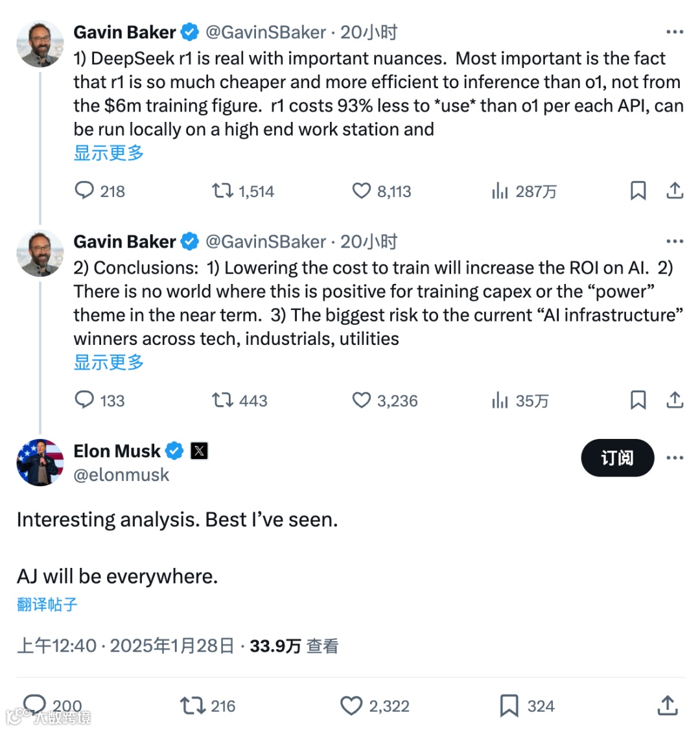Screen dimensions: 700x730
Task: Like the post with 8,113 likes
Action: (x=361, y=191)
